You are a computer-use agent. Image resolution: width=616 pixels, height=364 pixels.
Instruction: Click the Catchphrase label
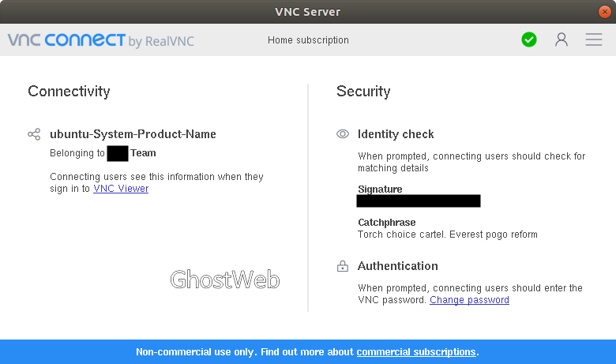[386, 222]
